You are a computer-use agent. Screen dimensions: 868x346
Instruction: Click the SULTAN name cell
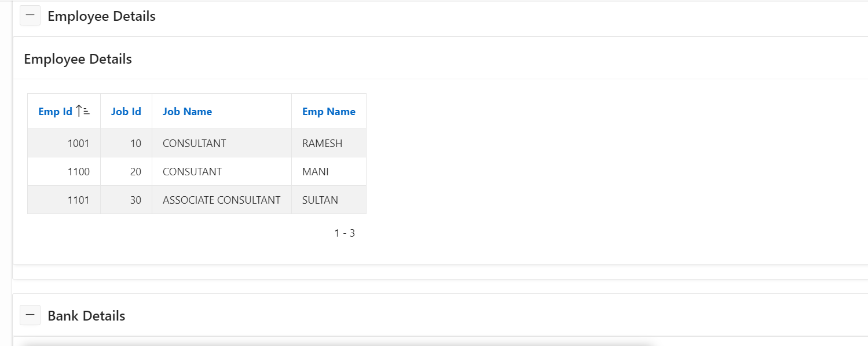[x=329, y=200]
